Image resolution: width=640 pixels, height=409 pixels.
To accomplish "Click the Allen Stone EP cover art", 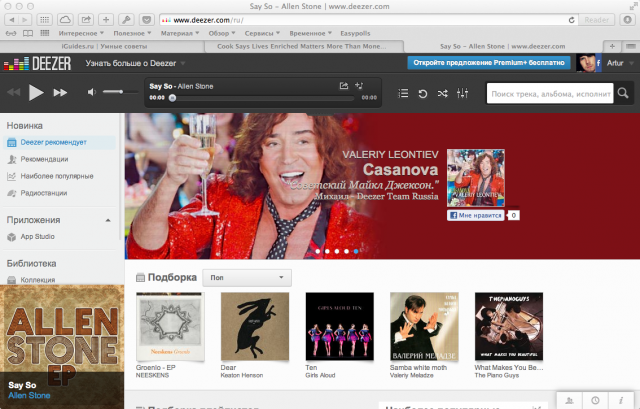I will (62, 347).
